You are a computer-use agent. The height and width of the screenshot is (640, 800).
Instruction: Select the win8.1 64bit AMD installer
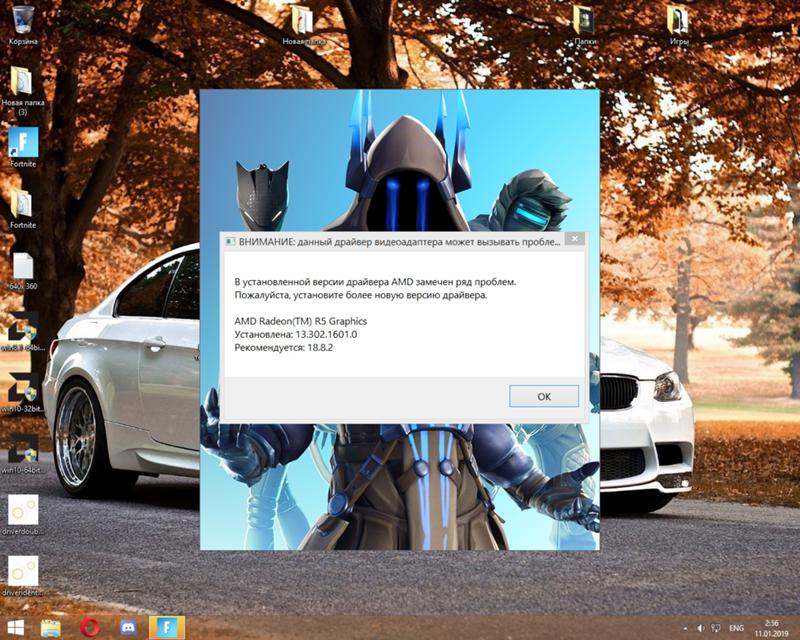pyautogui.click(x=23, y=332)
